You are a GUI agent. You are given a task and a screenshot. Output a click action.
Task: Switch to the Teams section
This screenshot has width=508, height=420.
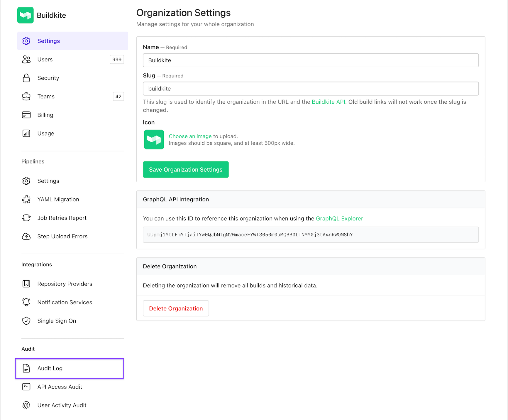pyautogui.click(x=46, y=96)
